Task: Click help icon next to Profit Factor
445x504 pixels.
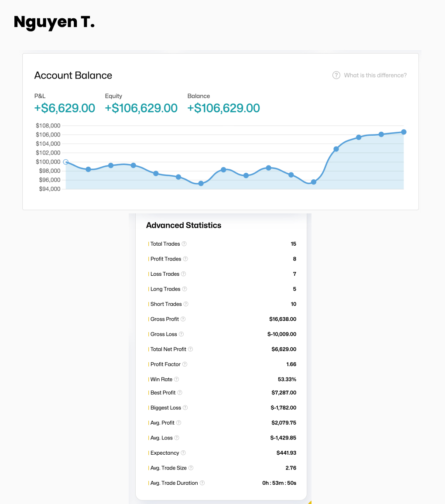Action: [185, 364]
